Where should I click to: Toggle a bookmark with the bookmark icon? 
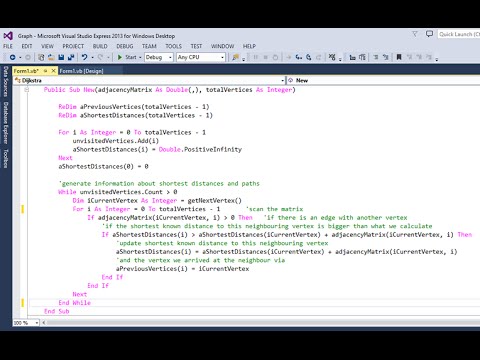tap(399, 57)
